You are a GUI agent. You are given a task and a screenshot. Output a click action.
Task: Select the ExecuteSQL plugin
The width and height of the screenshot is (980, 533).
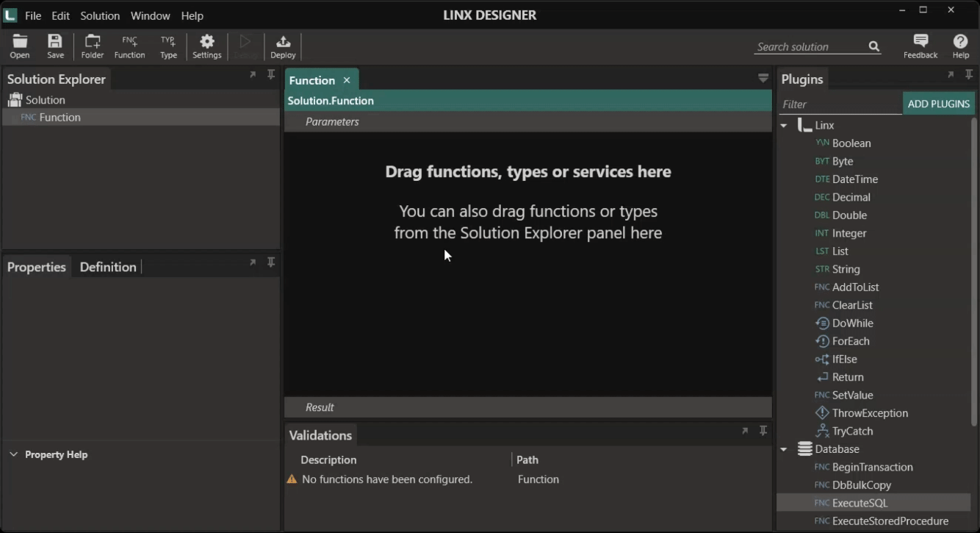tap(874, 504)
